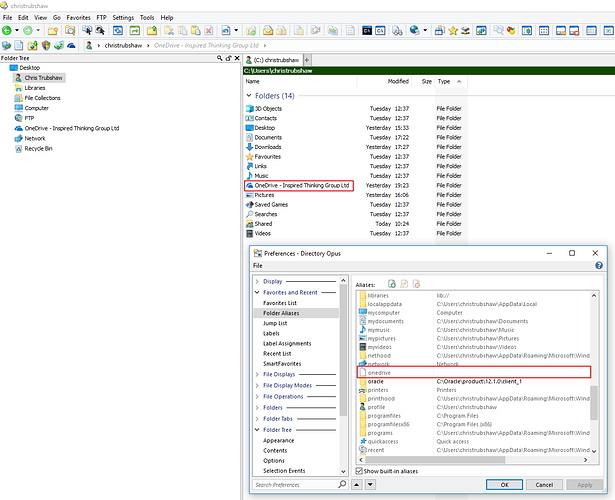Expand the Folder Tabs category

point(257,419)
